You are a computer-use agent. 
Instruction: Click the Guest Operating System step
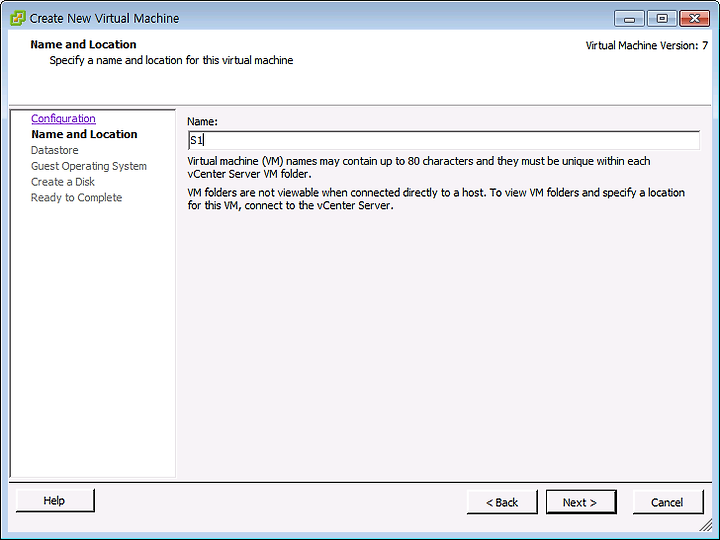89,166
